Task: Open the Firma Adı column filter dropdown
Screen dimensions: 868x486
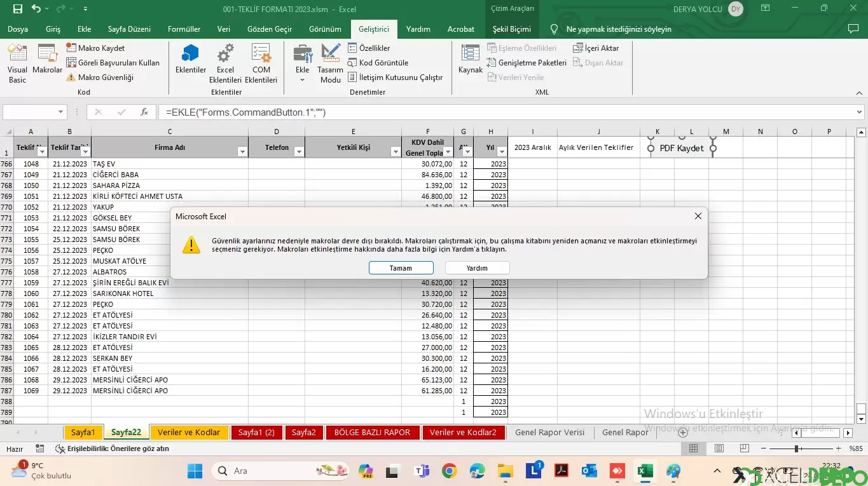Action: pyautogui.click(x=242, y=152)
